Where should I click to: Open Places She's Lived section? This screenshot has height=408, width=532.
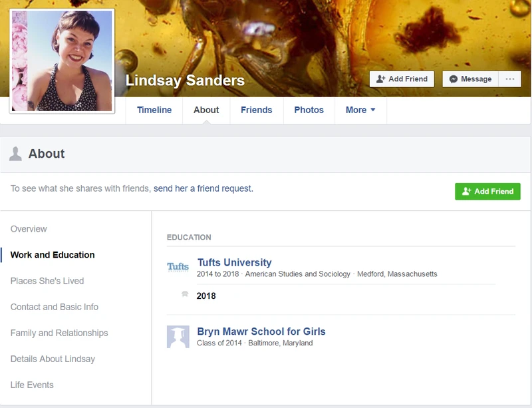pos(47,281)
